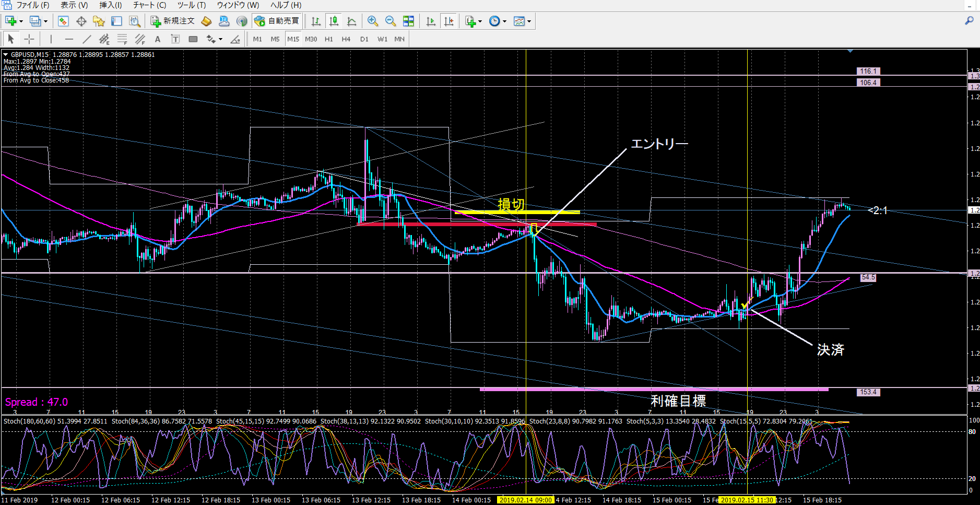Screen dimensions: 980x505
Task: Draw a horizontal line on the chart
Action: pos(69,39)
